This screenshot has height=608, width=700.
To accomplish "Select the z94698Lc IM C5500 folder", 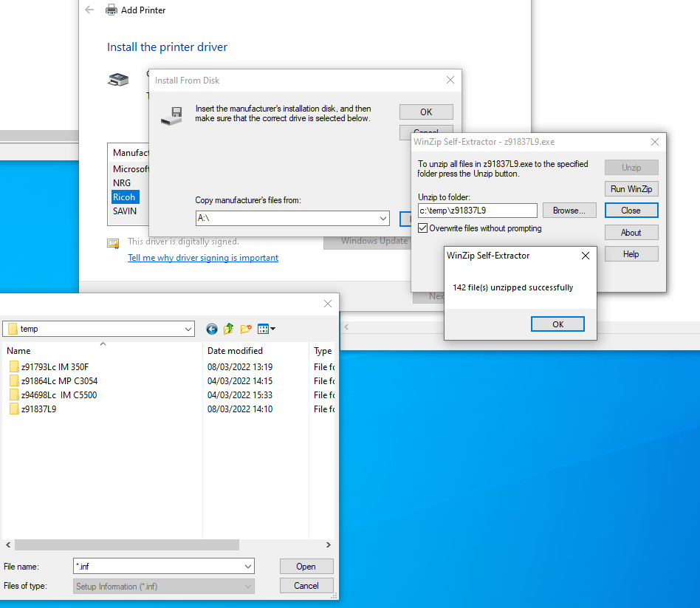I will (58, 395).
